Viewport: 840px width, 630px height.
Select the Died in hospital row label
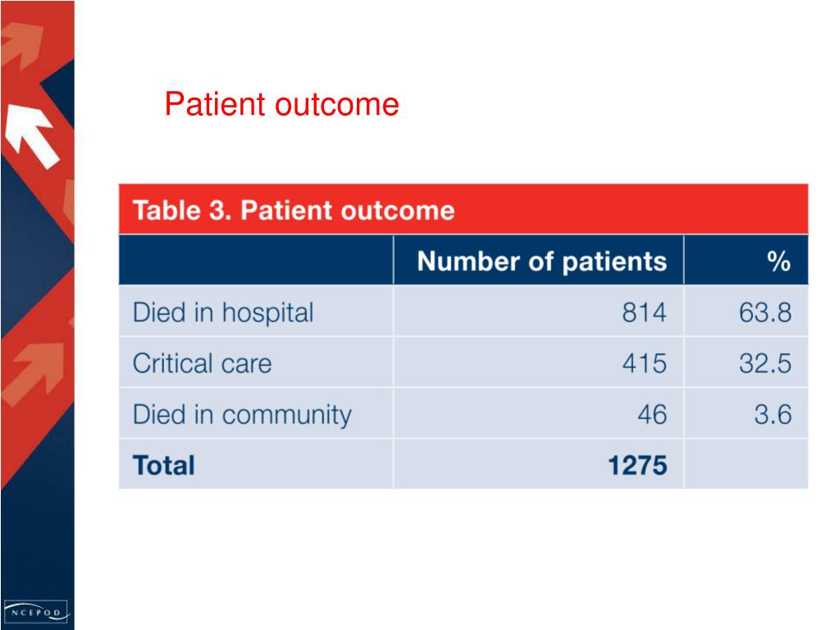[223, 313]
